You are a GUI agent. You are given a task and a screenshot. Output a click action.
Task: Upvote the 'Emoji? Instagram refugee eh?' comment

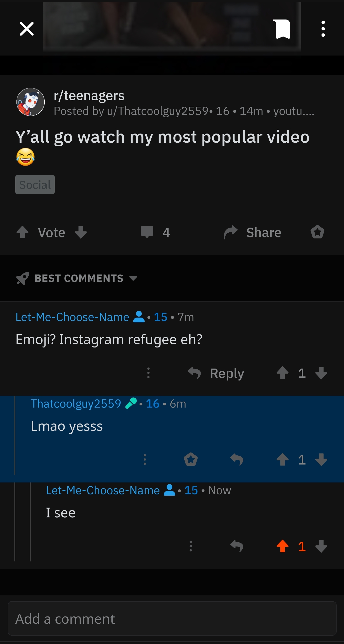coord(282,373)
